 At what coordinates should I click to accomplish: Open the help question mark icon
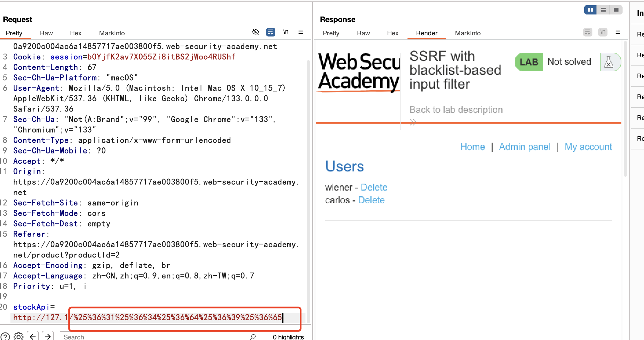5,336
